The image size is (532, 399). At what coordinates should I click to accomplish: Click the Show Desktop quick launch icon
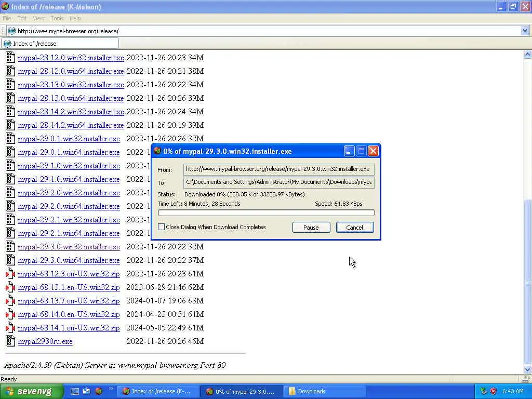click(x=75, y=391)
